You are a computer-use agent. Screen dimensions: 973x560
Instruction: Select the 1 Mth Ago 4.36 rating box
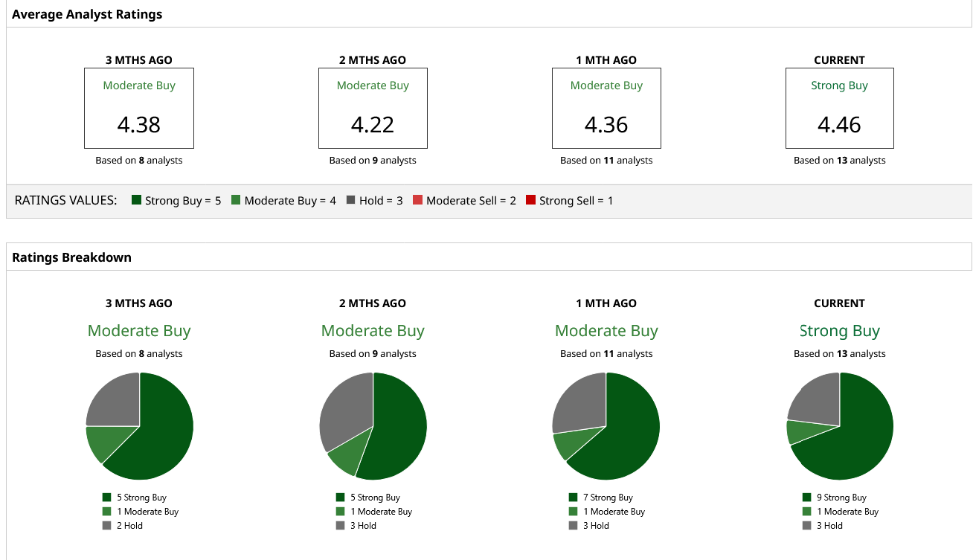click(606, 109)
